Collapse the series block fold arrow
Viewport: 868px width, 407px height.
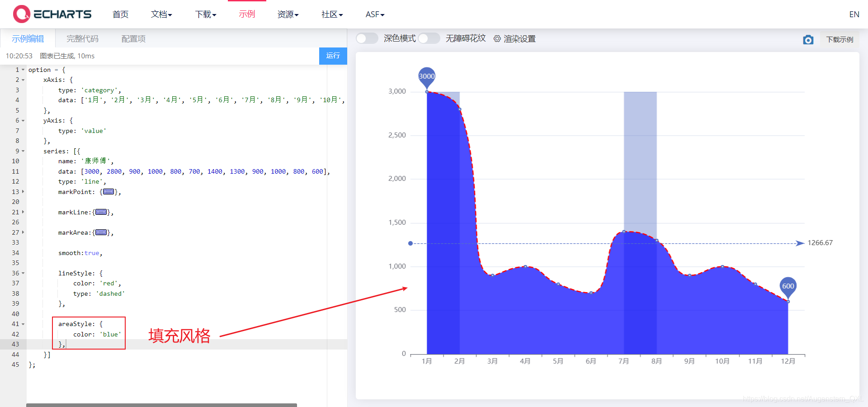coord(23,151)
